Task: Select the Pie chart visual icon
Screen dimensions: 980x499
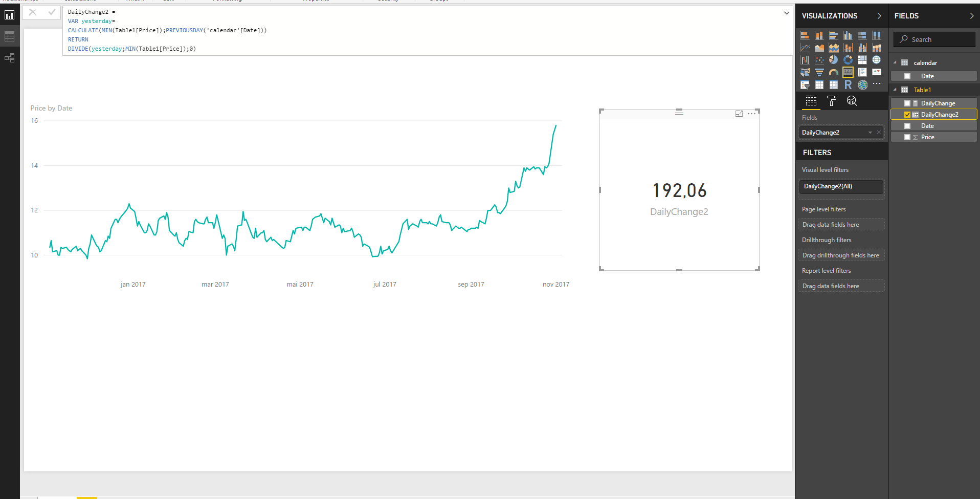Action: pyautogui.click(x=834, y=59)
